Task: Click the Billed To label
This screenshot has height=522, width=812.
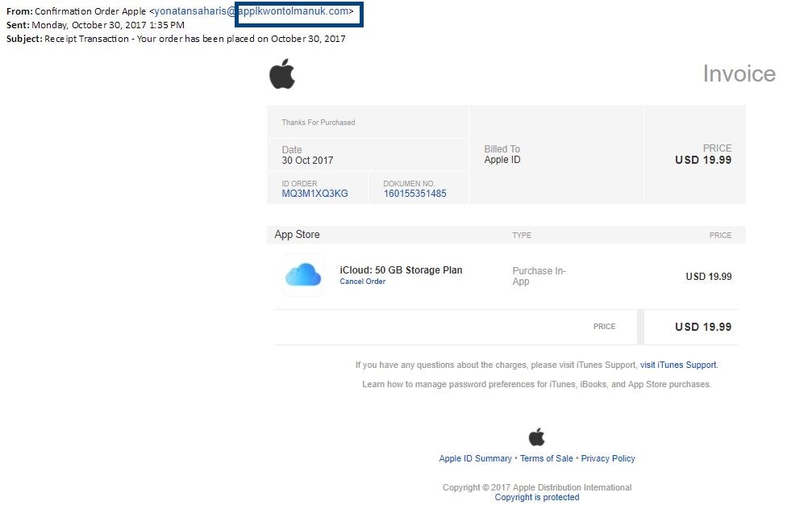Action: click(x=502, y=148)
